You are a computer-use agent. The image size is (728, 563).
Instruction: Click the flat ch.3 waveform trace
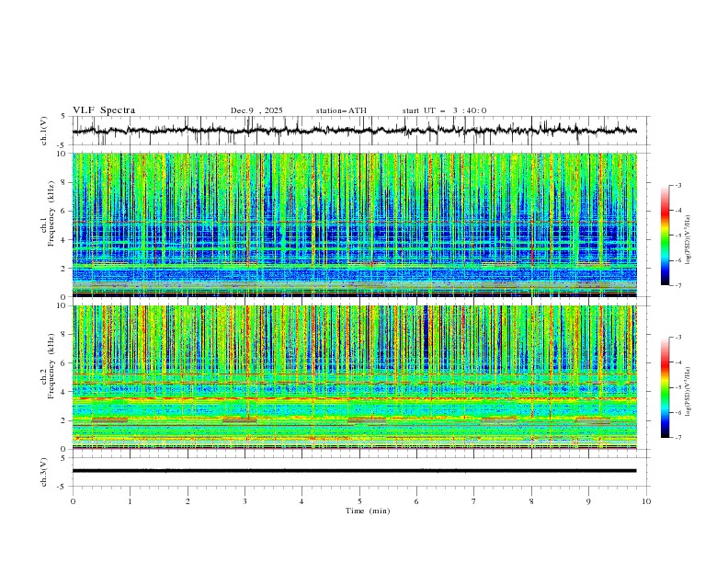click(358, 470)
